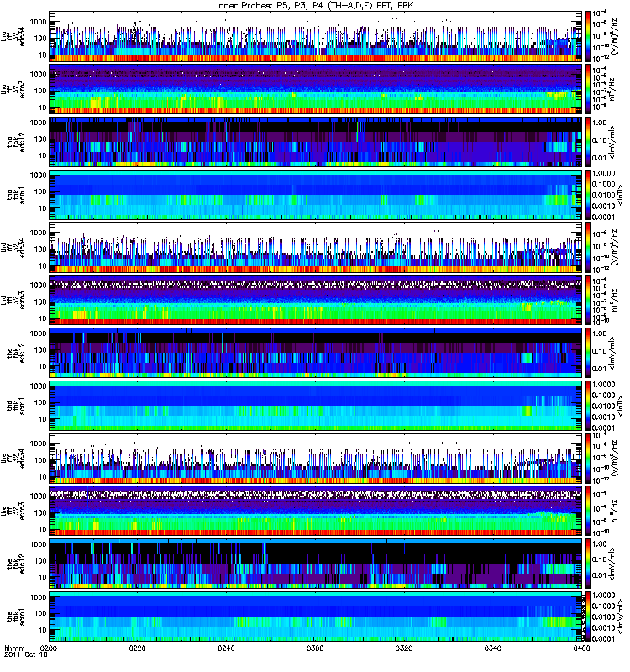Click the color bar of the scm3 panel

point(589,512)
